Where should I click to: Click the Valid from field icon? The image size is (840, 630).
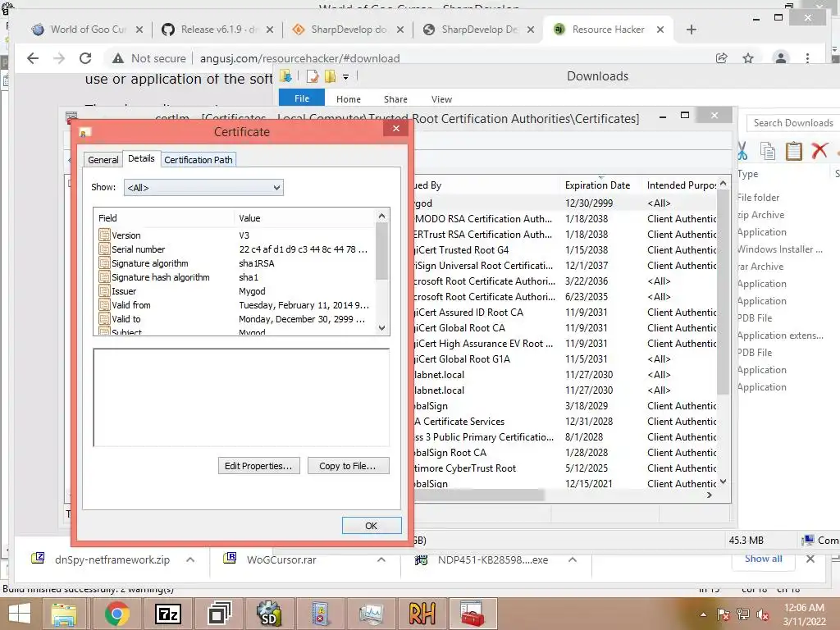coord(104,305)
